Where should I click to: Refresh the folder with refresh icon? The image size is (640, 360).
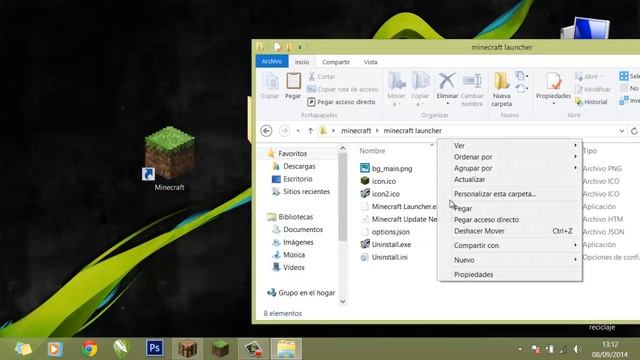[x=634, y=131]
